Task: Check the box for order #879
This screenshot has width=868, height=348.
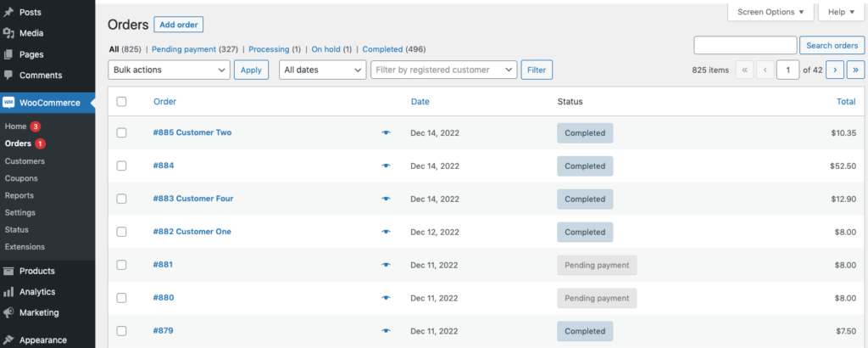Action: click(x=122, y=331)
